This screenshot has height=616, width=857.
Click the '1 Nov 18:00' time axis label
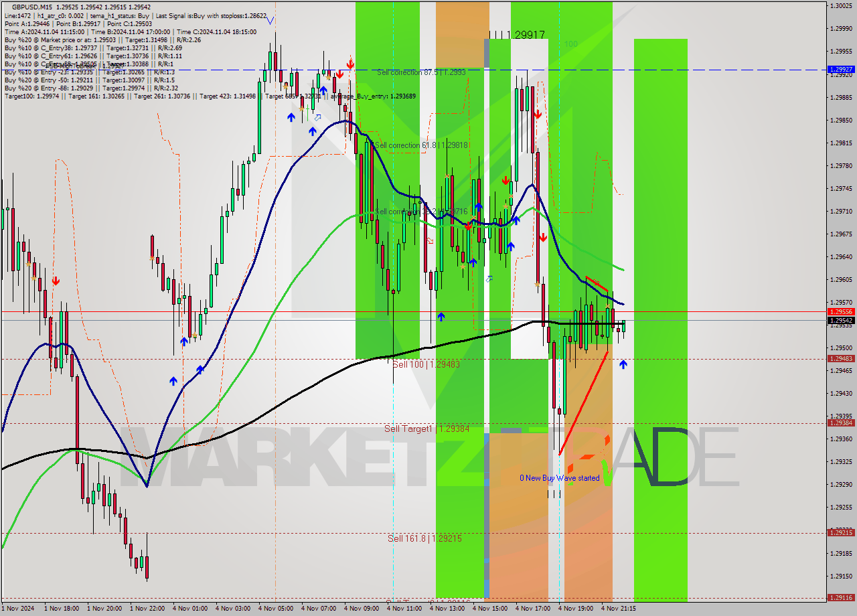pyautogui.click(x=61, y=609)
